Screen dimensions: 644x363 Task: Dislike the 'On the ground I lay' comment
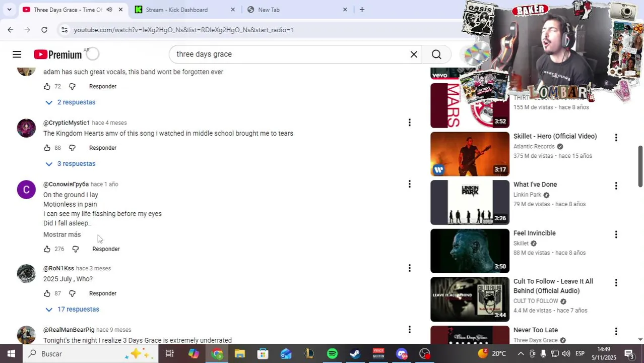coord(75,249)
